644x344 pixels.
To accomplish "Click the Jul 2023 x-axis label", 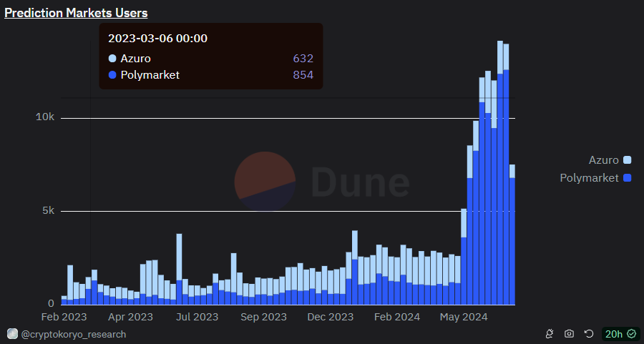I will point(197,317).
